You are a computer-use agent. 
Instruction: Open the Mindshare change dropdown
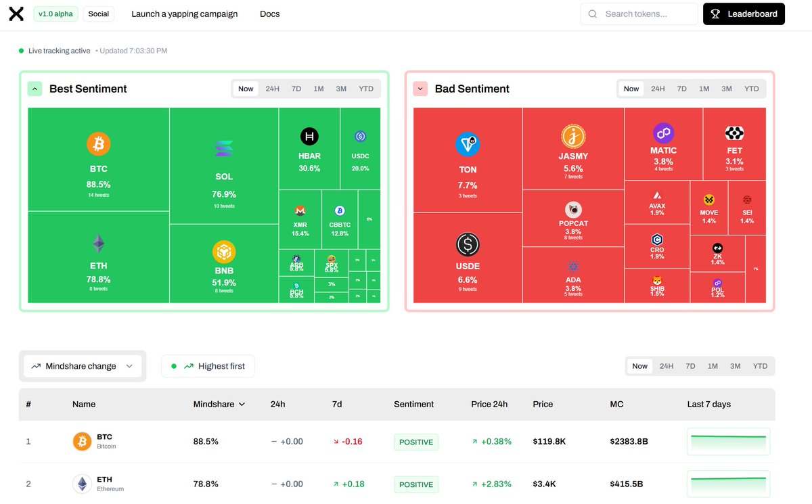pyautogui.click(x=83, y=366)
